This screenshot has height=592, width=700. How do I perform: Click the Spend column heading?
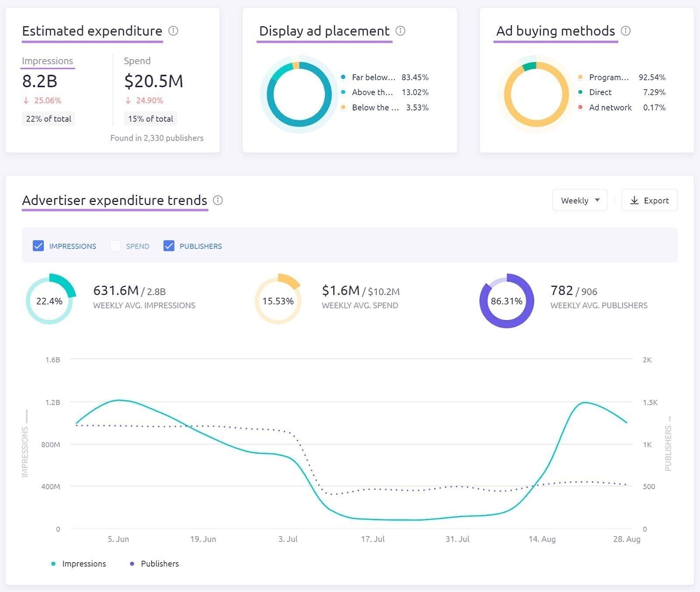[x=137, y=61]
